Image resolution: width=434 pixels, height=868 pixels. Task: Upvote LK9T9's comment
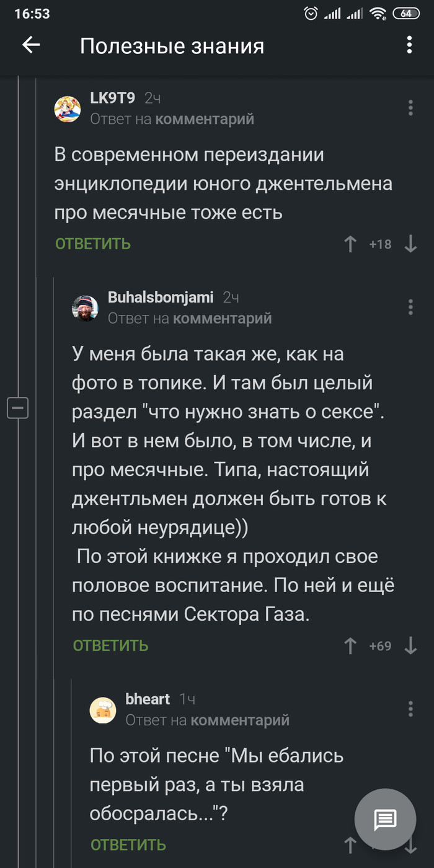tap(351, 244)
